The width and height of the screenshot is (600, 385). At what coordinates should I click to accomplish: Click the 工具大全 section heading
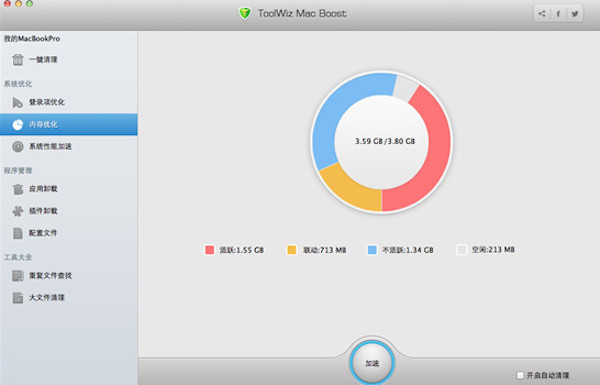pos(18,257)
